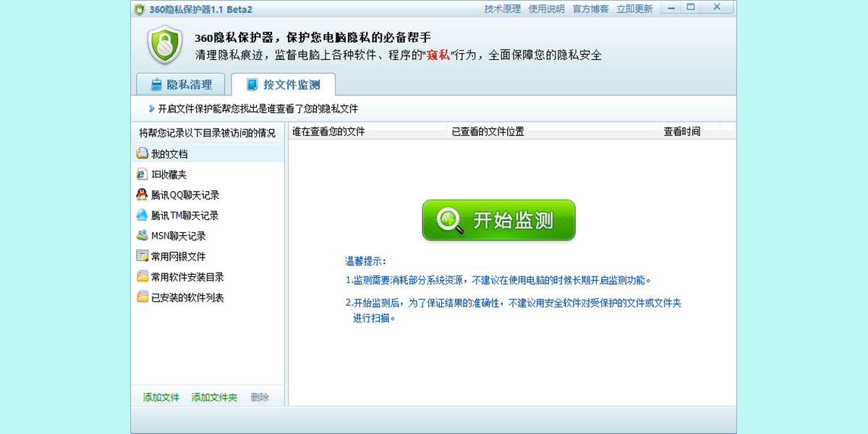Click the green shield lock logo

(165, 45)
